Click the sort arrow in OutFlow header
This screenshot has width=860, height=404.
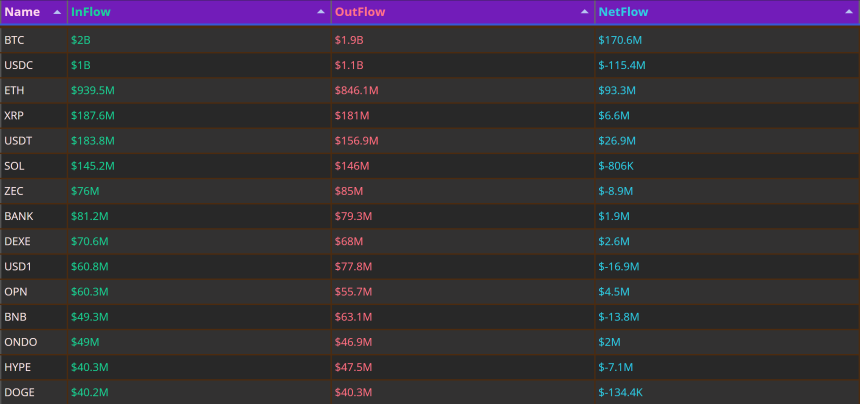coord(585,12)
